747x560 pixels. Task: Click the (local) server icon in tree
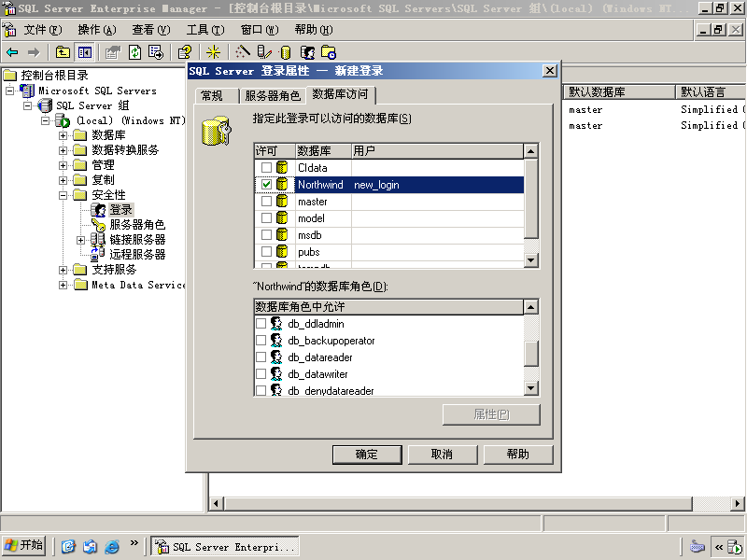[x=63, y=120]
